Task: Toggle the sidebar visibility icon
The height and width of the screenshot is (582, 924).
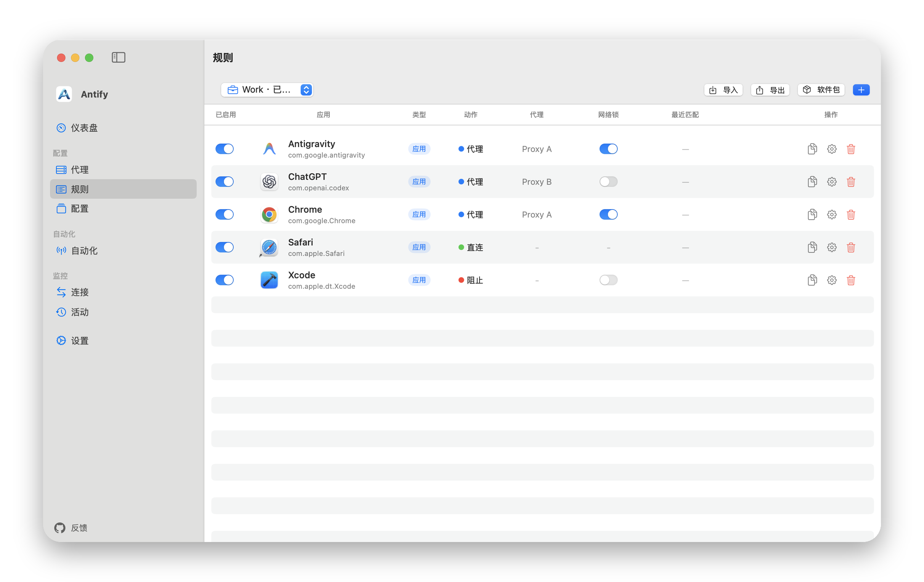Action: point(119,58)
